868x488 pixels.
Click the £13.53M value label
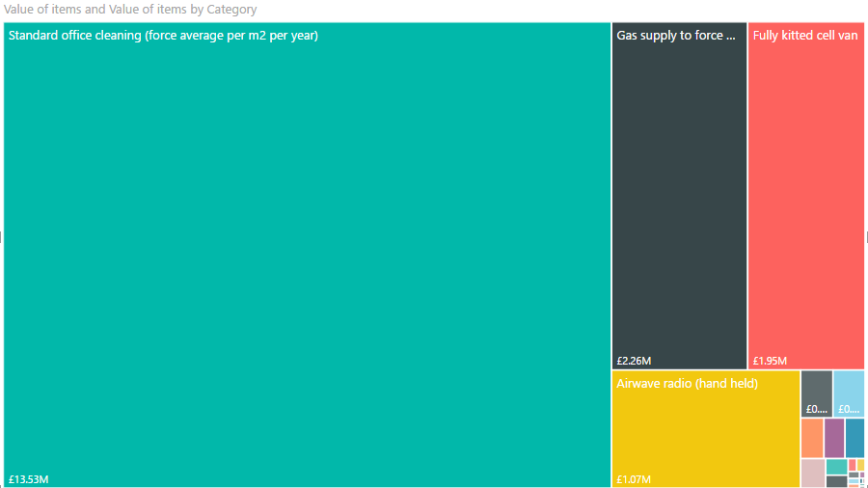28,479
